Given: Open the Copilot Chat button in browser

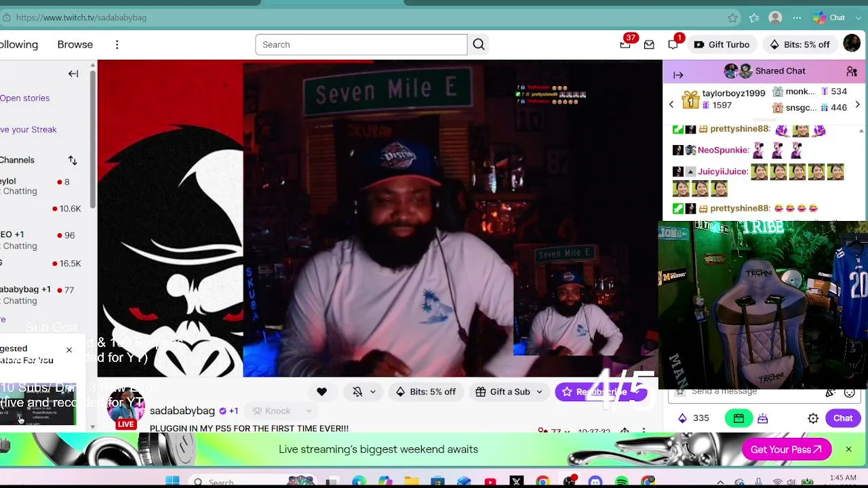Looking at the screenshot, I should [x=829, y=18].
